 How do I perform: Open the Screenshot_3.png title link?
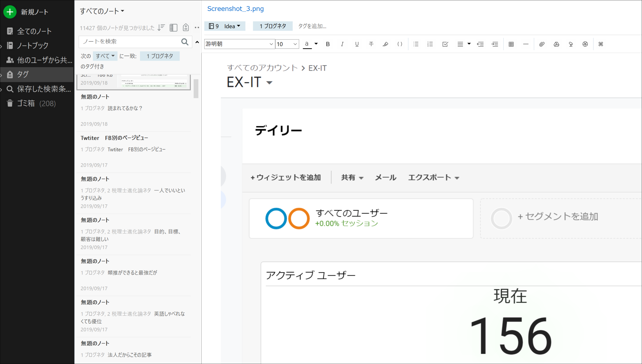pyautogui.click(x=235, y=9)
